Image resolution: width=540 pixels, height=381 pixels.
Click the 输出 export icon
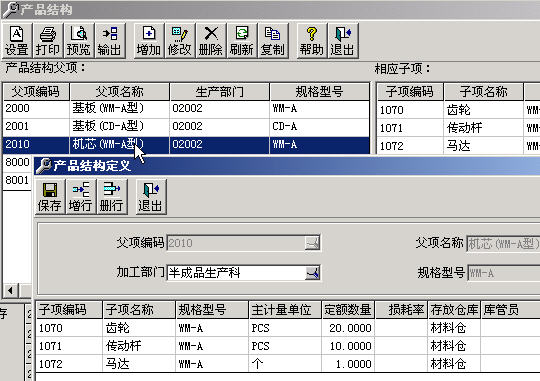pos(110,41)
